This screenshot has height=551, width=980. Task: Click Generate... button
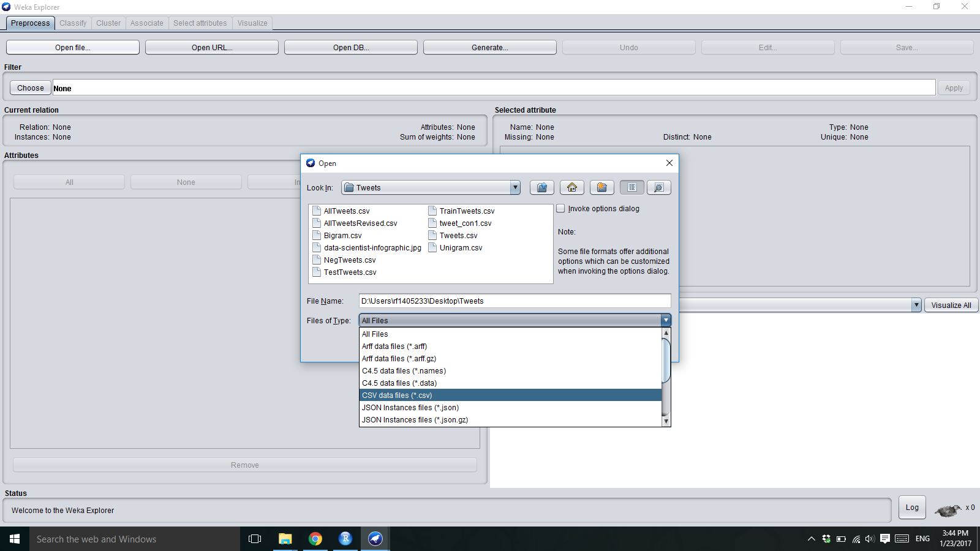point(490,47)
